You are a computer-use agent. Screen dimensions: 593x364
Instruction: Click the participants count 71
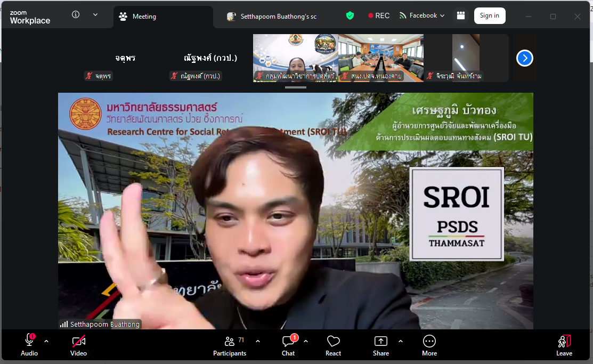(241, 340)
